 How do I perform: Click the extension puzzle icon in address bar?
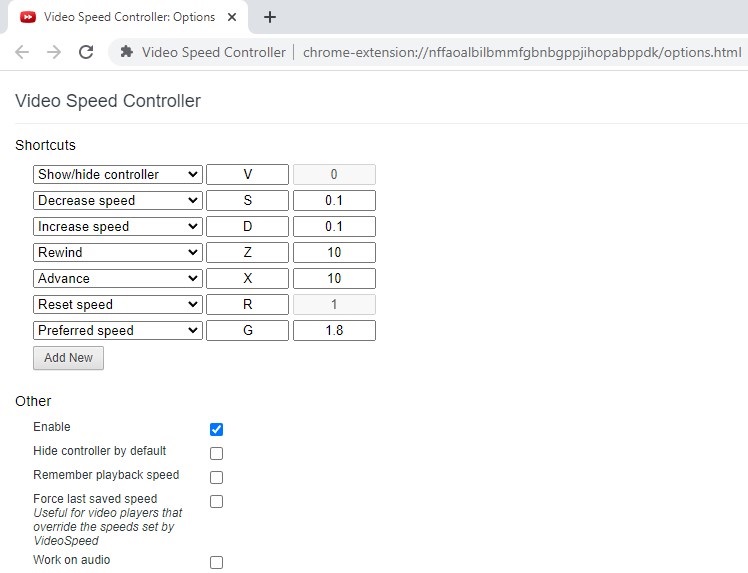[126, 52]
